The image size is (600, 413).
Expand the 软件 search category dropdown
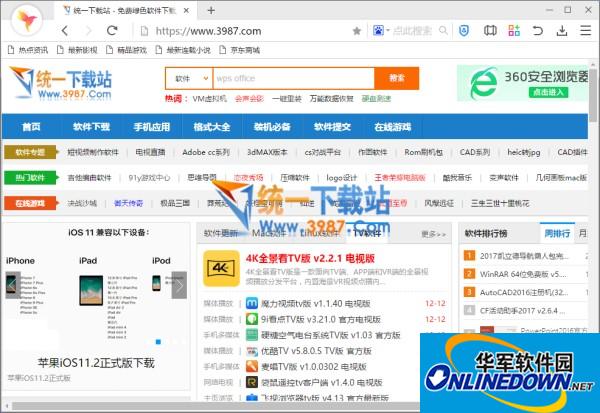(187, 78)
